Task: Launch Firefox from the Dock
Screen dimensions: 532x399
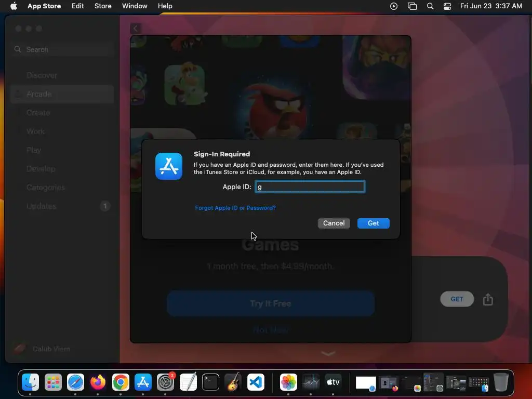Action: (98, 382)
